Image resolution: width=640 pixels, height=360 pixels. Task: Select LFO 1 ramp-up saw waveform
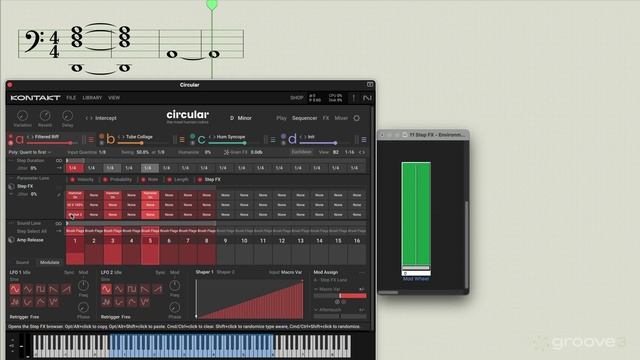(66, 289)
